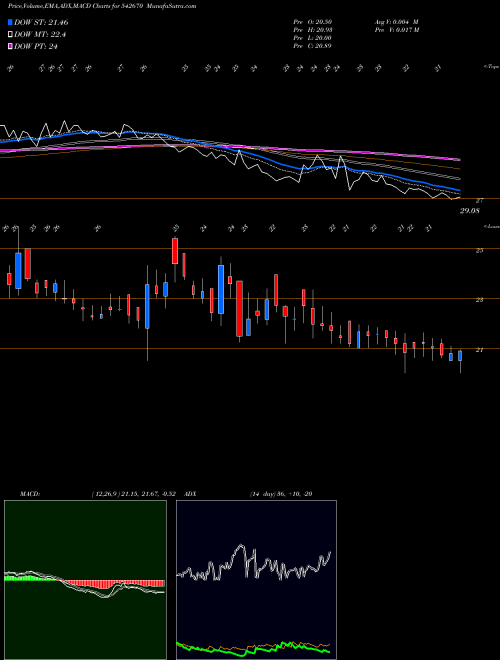This screenshot has width=500, height=660.
Task: Open the MACD histogram panel
Action: (x=85, y=580)
